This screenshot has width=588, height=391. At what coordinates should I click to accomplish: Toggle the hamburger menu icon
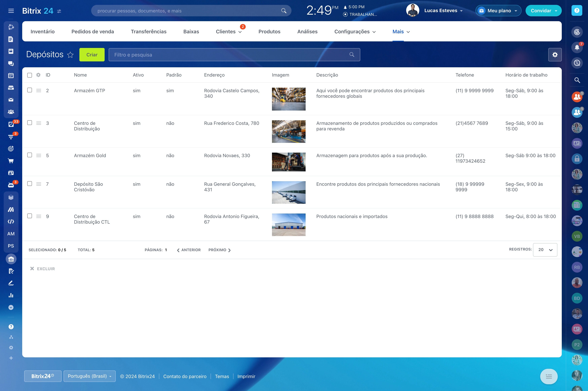(11, 11)
